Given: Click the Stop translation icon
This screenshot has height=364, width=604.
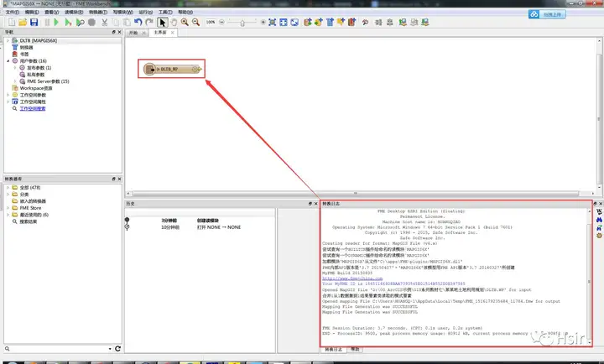Looking at the screenshot, I should (x=91, y=23).
